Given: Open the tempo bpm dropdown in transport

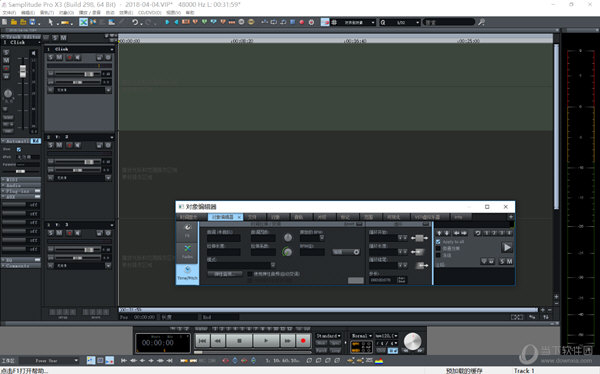Looking at the screenshot, I should click(386, 336).
